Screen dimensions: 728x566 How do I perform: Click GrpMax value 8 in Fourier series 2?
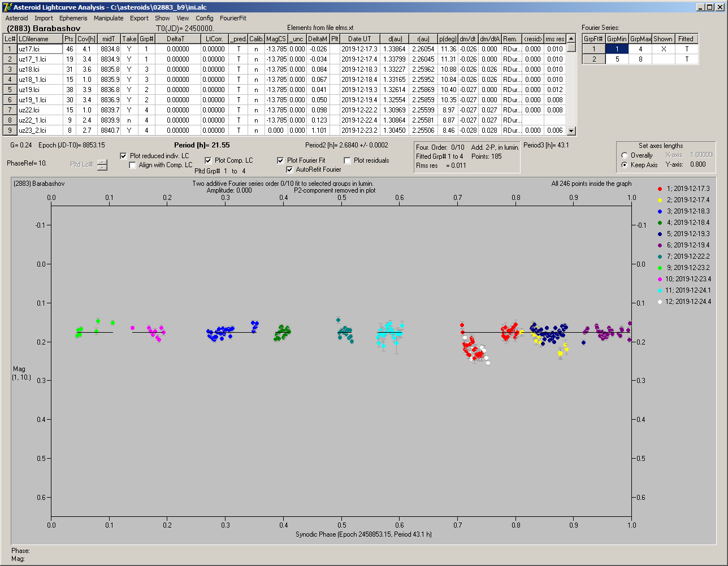[640, 59]
